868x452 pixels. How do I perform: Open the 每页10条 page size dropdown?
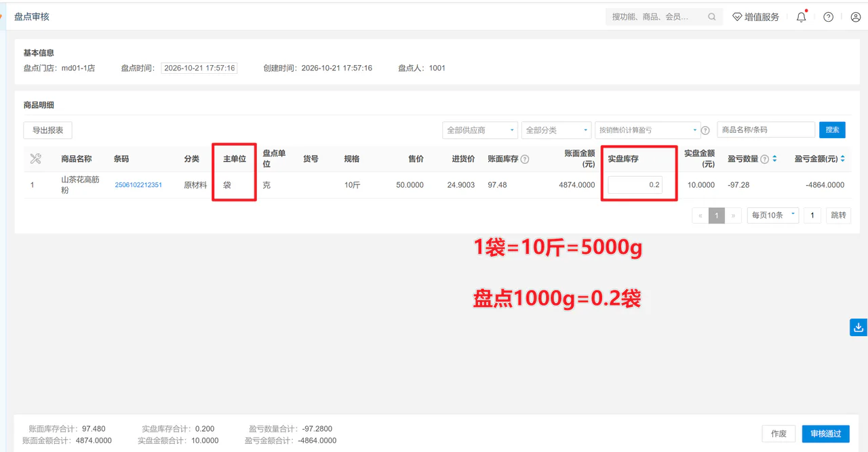773,215
